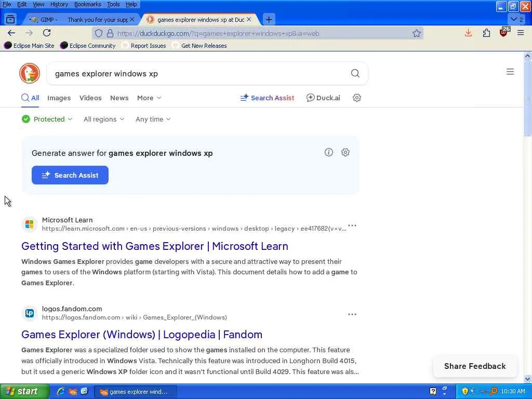
Task: Open the Firefox View icon beside tabs
Action: [10, 19]
